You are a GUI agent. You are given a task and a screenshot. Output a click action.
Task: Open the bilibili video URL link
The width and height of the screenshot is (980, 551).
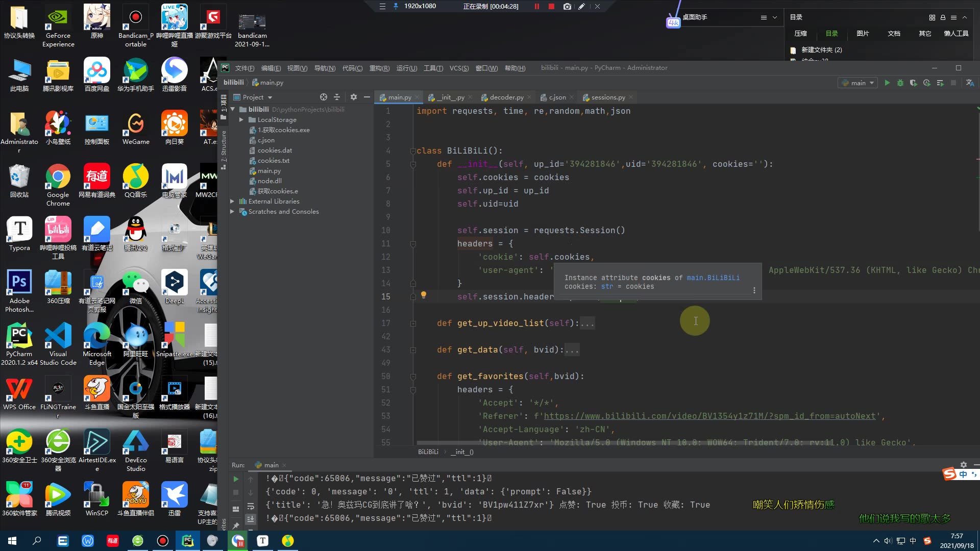click(x=709, y=416)
